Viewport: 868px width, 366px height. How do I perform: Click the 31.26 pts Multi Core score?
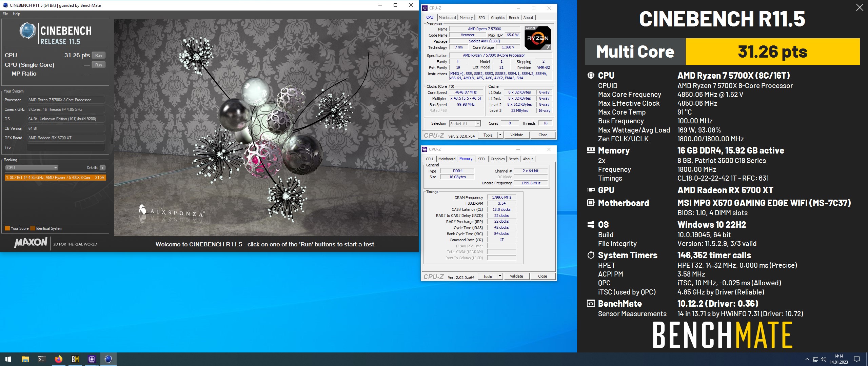(772, 52)
